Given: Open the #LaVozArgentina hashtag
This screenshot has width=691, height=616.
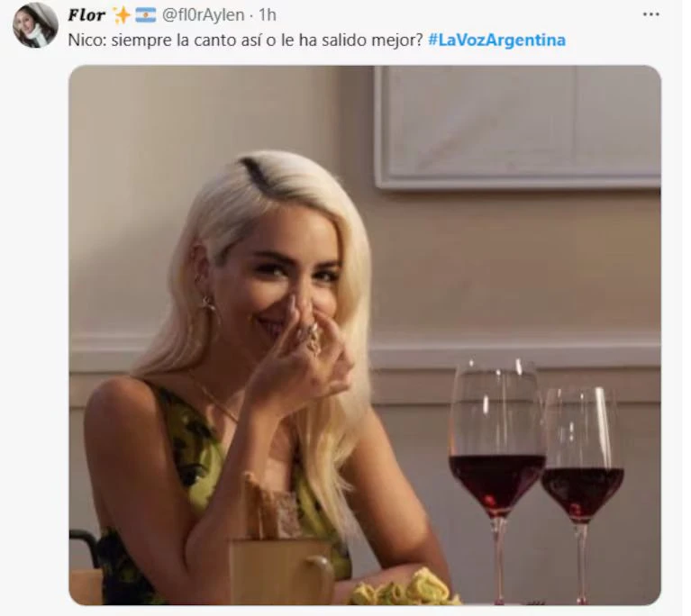Looking at the screenshot, I should (x=496, y=41).
